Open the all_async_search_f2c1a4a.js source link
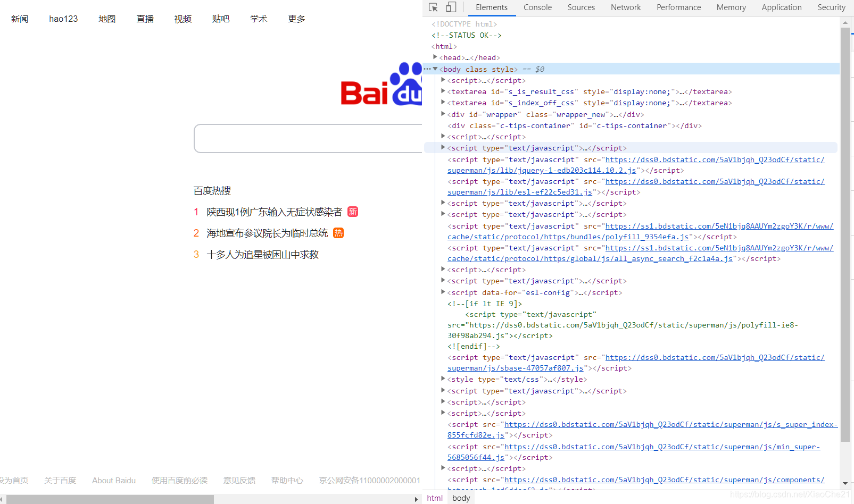Screen dimensions: 854x504 point(590,258)
